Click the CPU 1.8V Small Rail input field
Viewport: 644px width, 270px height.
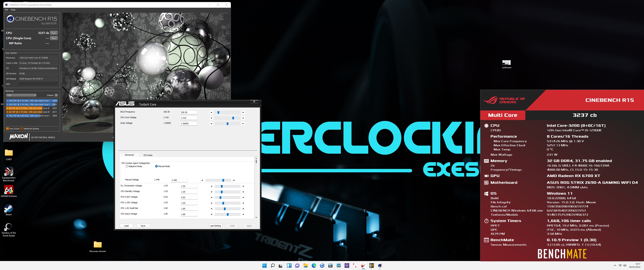coord(189,209)
